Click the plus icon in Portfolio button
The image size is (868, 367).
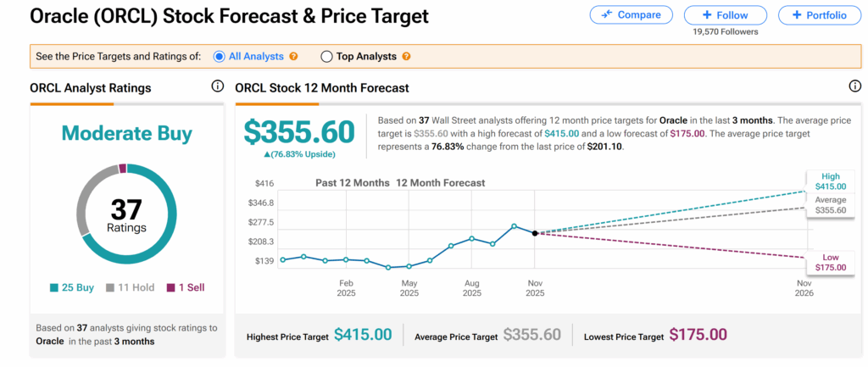click(796, 15)
